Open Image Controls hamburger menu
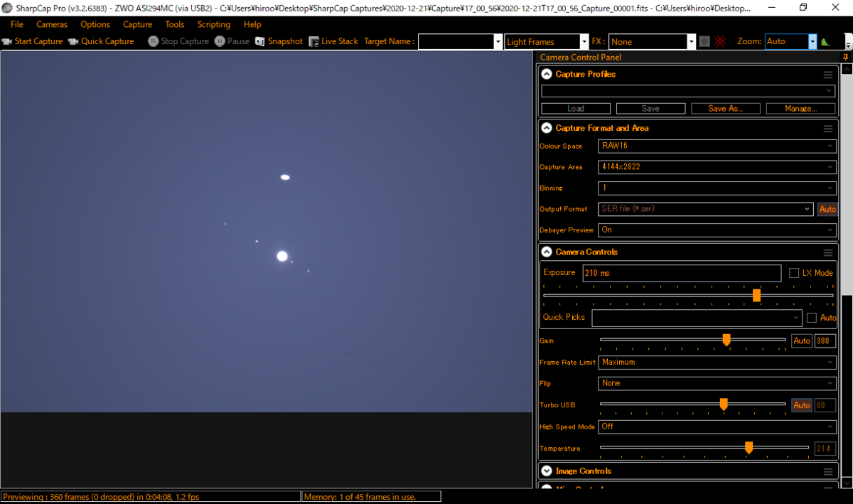The width and height of the screenshot is (853, 504). click(x=828, y=471)
